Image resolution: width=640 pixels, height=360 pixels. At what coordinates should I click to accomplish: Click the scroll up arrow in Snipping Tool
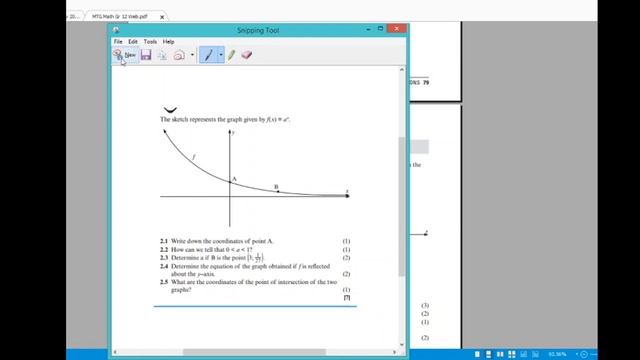402,70
